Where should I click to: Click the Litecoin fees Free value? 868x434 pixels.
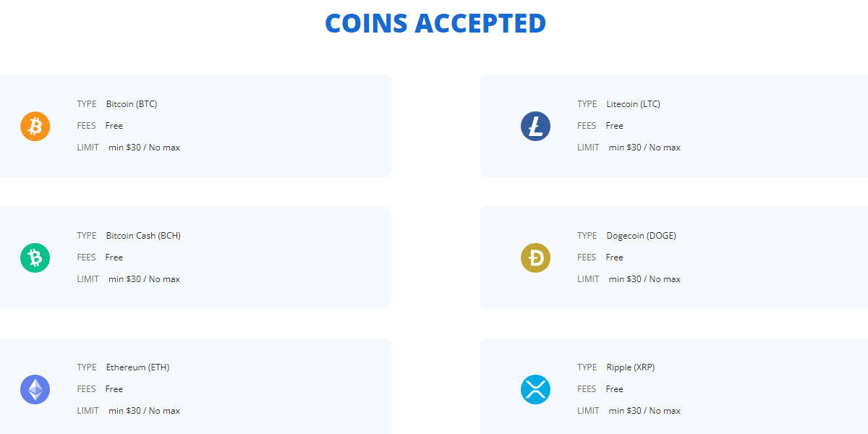614,126
